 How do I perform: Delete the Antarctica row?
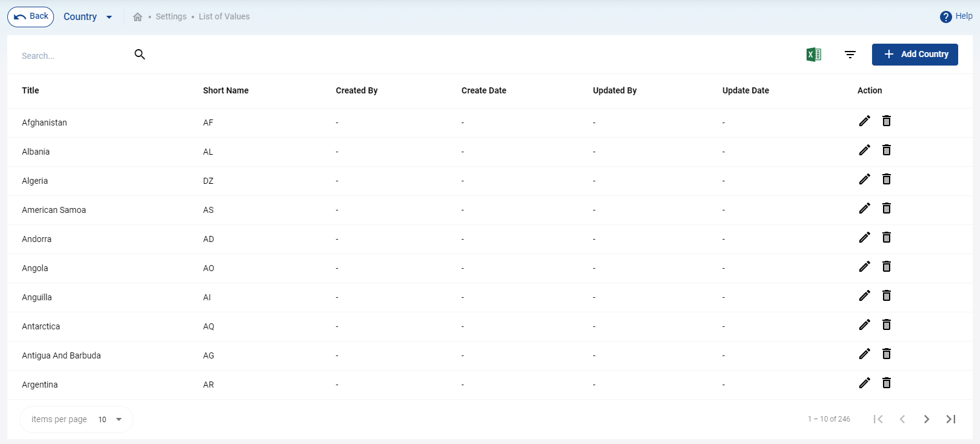(x=887, y=325)
